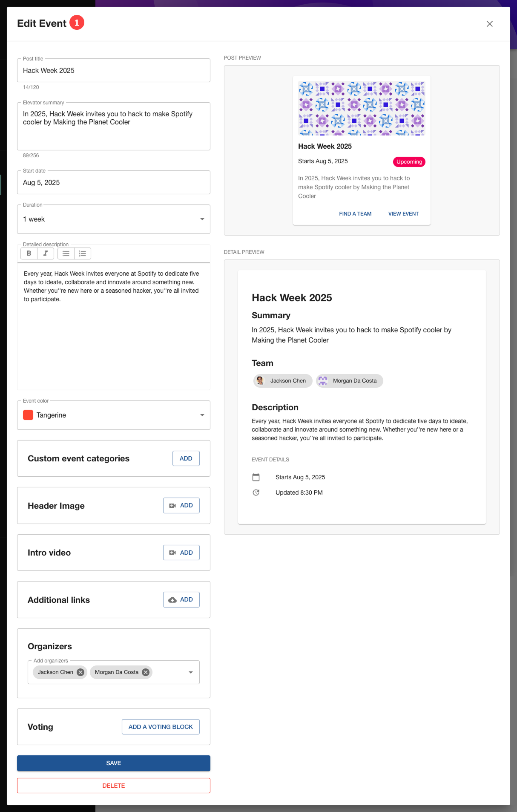The height and width of the screenshot is (812, 517).
Task: Open the Duration dropdown
Action: click(x=114, y=219)
